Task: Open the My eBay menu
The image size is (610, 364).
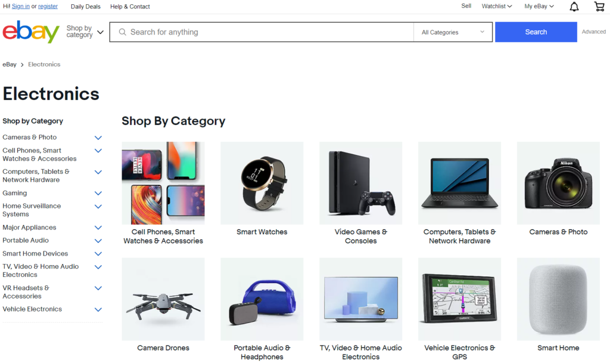Action: click(539, 7)
